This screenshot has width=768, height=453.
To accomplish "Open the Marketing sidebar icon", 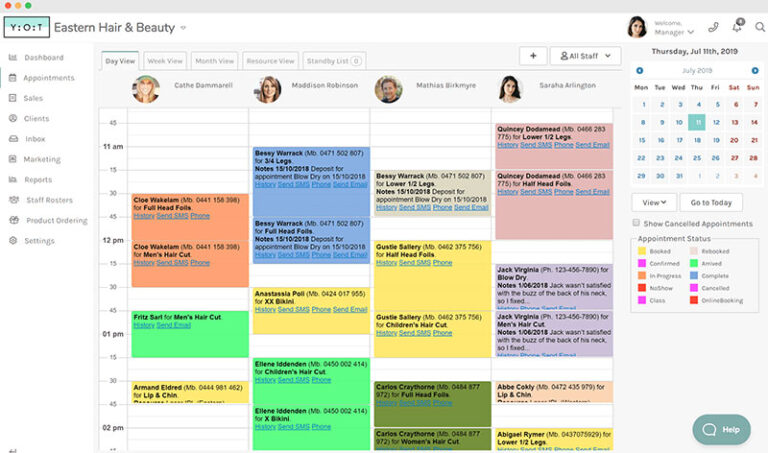I will (x=13, y=159).
